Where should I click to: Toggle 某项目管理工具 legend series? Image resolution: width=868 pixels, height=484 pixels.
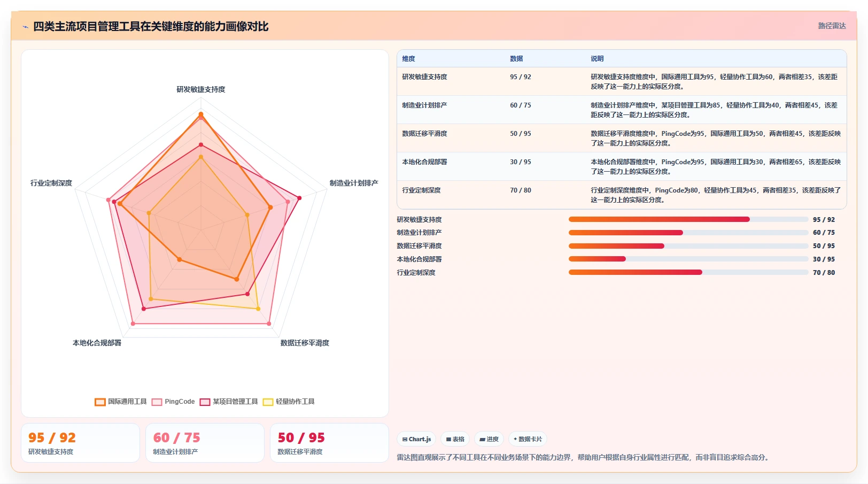click(229, 402)
